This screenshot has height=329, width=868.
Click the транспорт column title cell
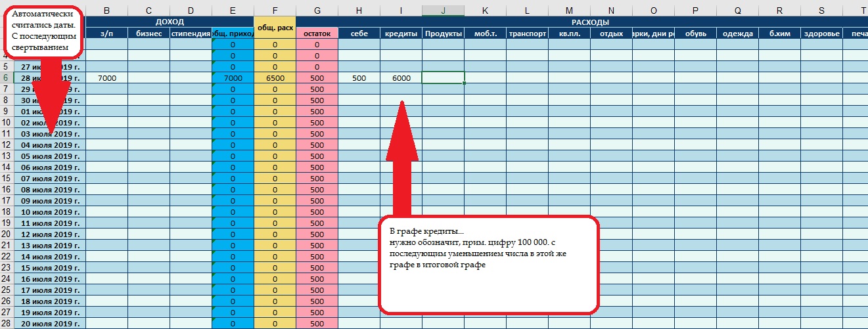(527, 33)
